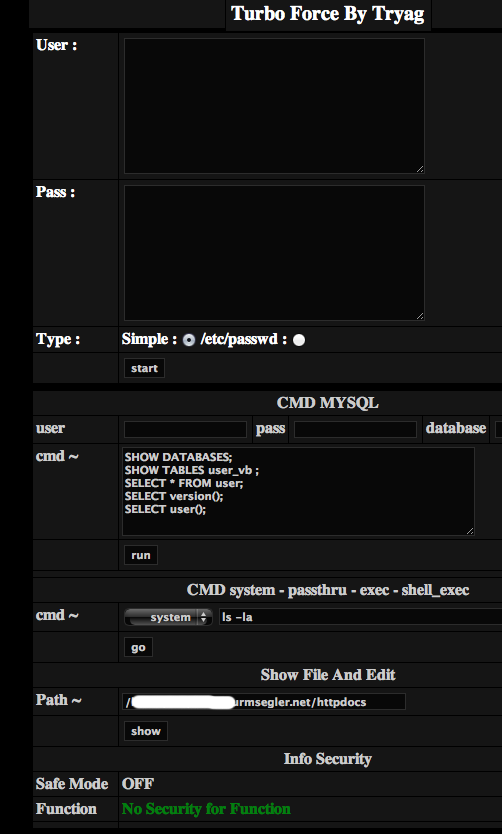
Task: Click inside the User list textarea
Action: 274,106
